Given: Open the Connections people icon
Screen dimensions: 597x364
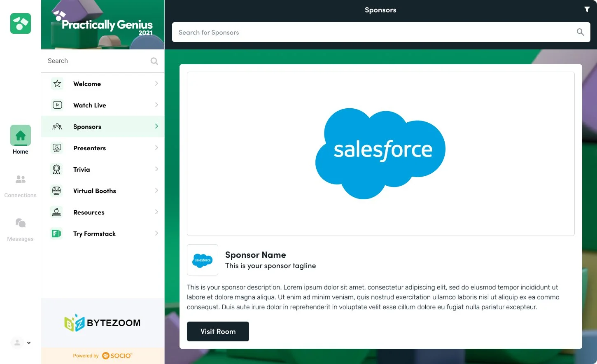Looking at the screenshot, I should point(21,179).
